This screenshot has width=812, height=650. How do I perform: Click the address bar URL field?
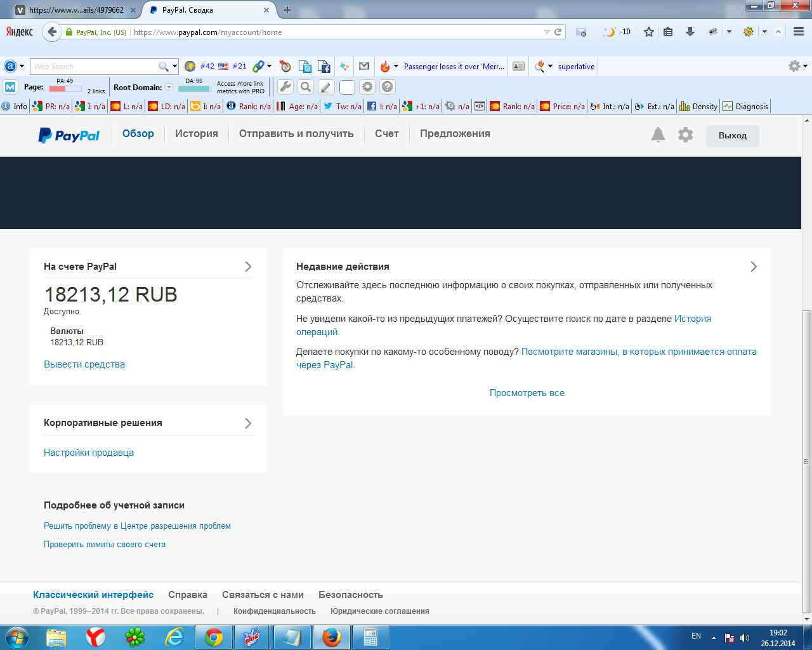336,32
